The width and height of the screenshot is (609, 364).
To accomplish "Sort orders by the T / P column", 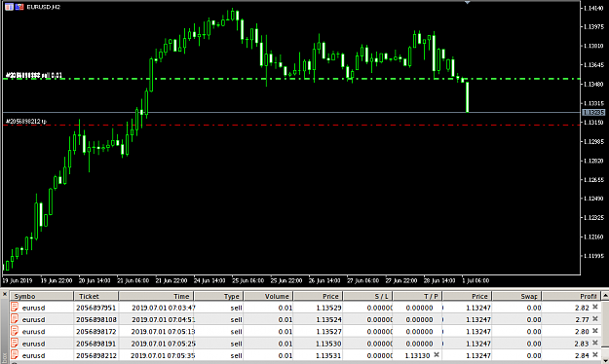I will [x=417, y=296].
